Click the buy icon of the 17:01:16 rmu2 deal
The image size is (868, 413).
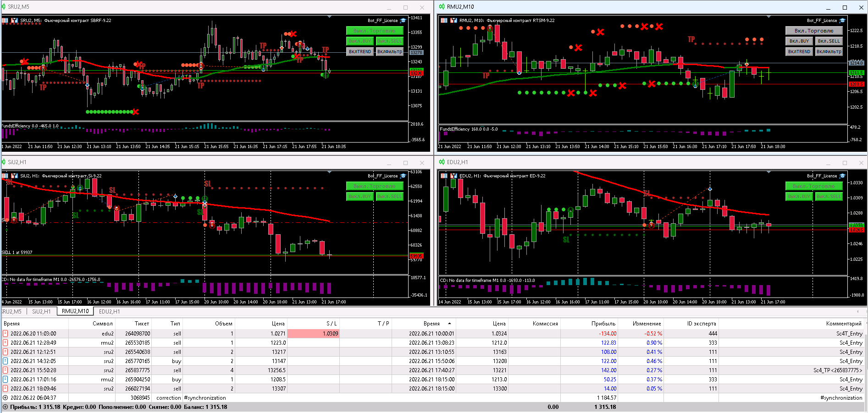click(6, 380)
